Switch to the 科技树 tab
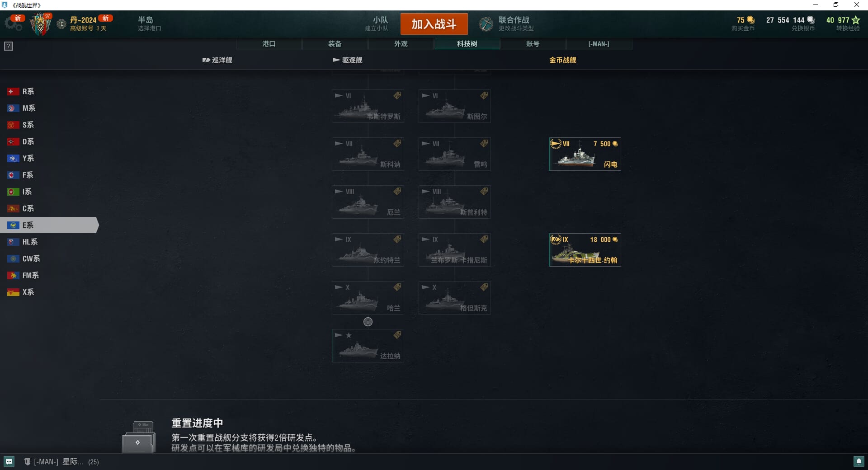868x470 pixels. (x=467, y=44)
